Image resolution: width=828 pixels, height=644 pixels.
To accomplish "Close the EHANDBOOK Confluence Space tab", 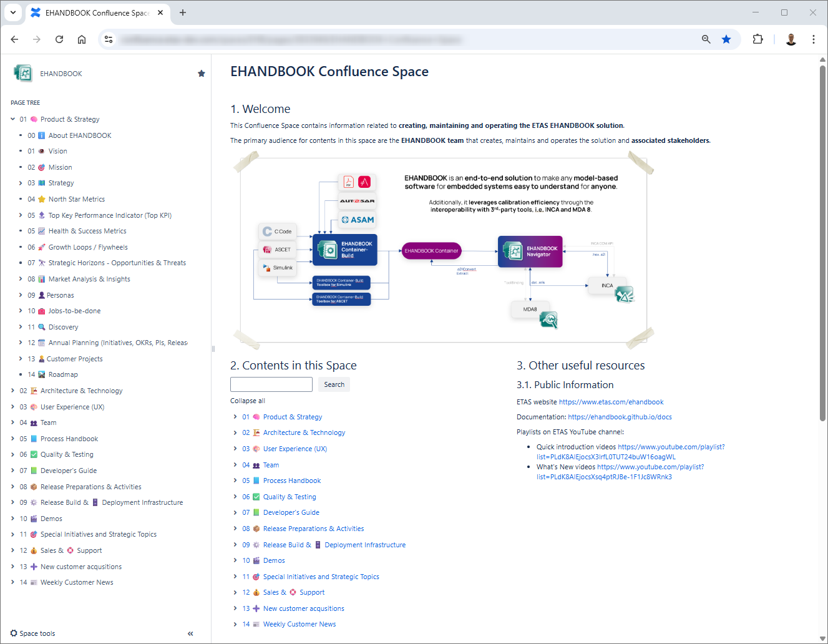I will coord(160,12).
